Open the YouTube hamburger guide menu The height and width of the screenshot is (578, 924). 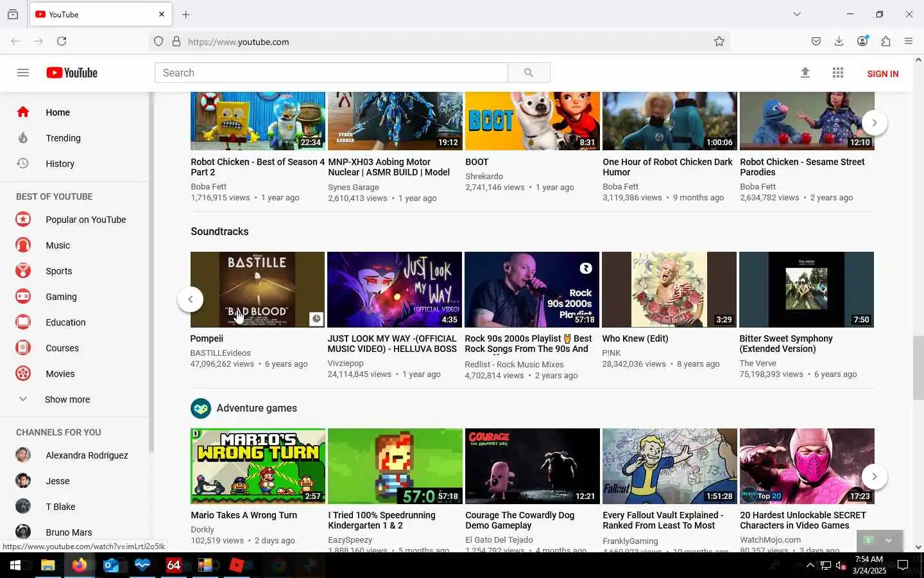(x=23, y=73)
